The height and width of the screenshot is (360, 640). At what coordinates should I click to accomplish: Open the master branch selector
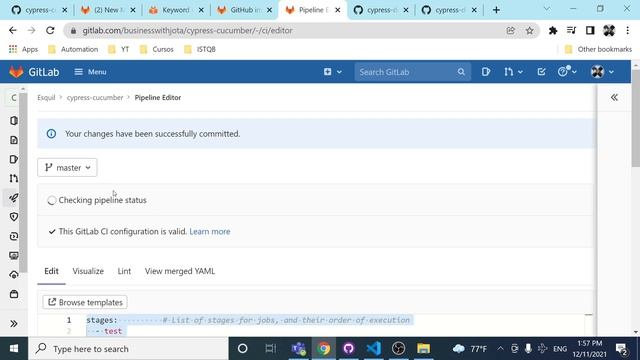67,167
